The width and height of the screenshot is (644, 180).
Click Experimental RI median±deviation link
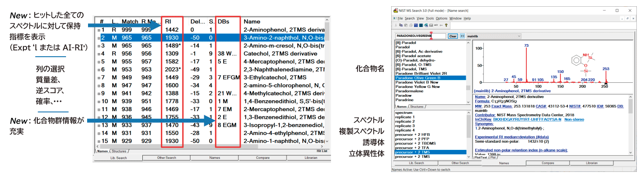512,137
